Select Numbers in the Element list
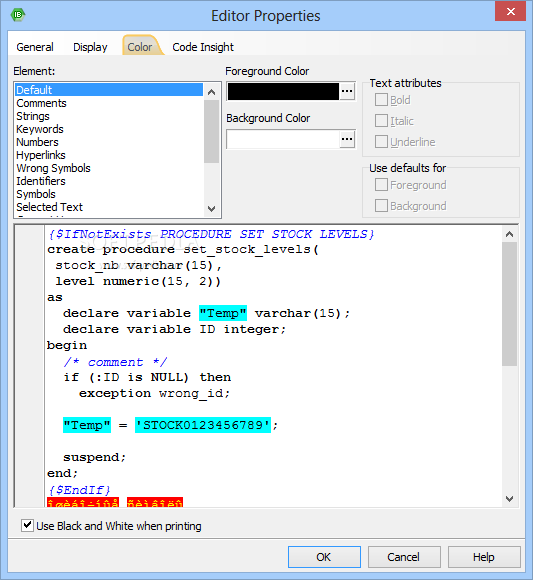Screen dimensions: 533x580 109,142
